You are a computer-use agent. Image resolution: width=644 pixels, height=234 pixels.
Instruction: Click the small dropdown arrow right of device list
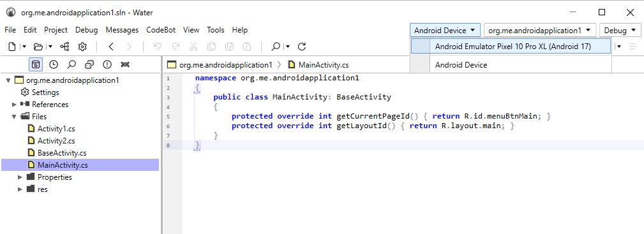click(x=619, y=47)
